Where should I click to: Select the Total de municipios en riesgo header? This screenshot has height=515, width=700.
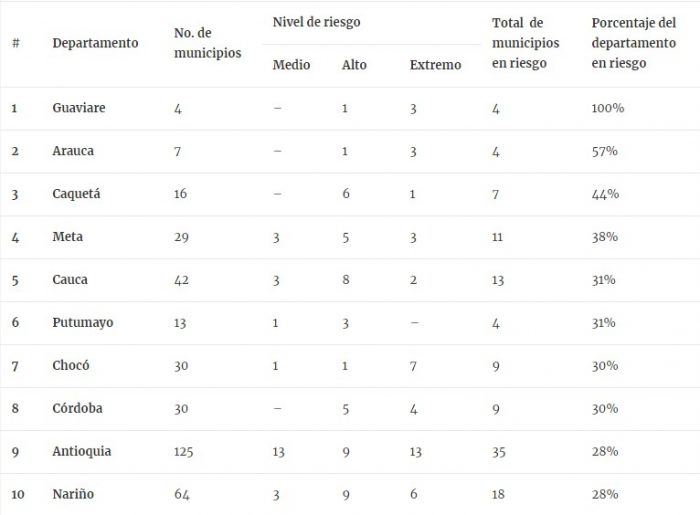coord(525,43)
